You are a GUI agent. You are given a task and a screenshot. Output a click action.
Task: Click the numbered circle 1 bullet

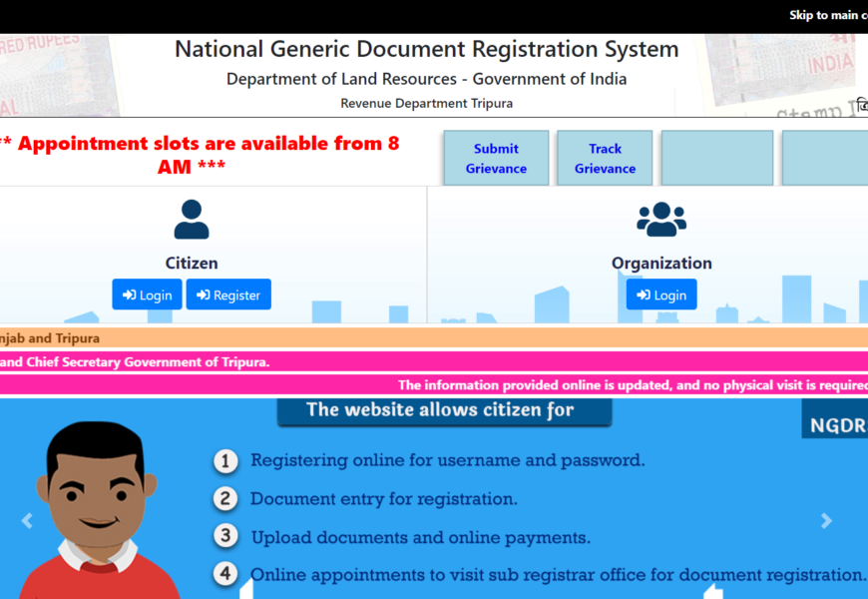[x=226, y=460]
